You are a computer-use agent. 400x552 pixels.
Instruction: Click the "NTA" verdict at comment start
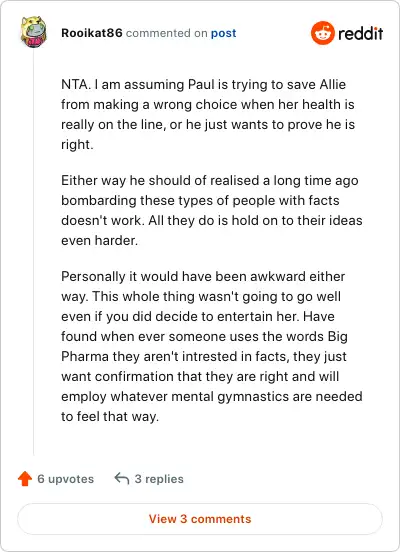pyautogui.click(x=75, y=84)
